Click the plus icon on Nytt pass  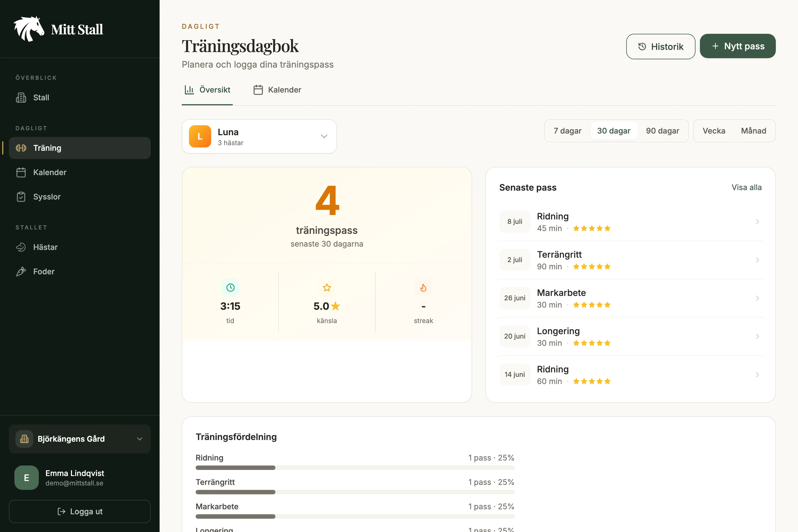[715, 46]
